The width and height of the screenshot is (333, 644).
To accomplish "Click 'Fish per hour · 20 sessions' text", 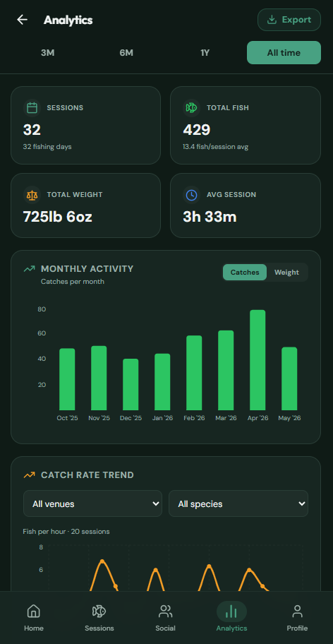I will click(x=66, y=532).
